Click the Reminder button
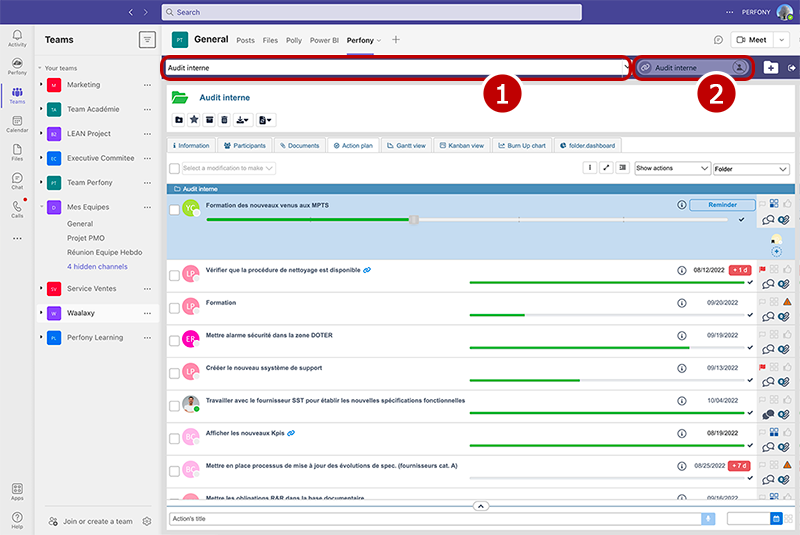The height and width of the screenshot is (535, 800). (x=722, y=205)
